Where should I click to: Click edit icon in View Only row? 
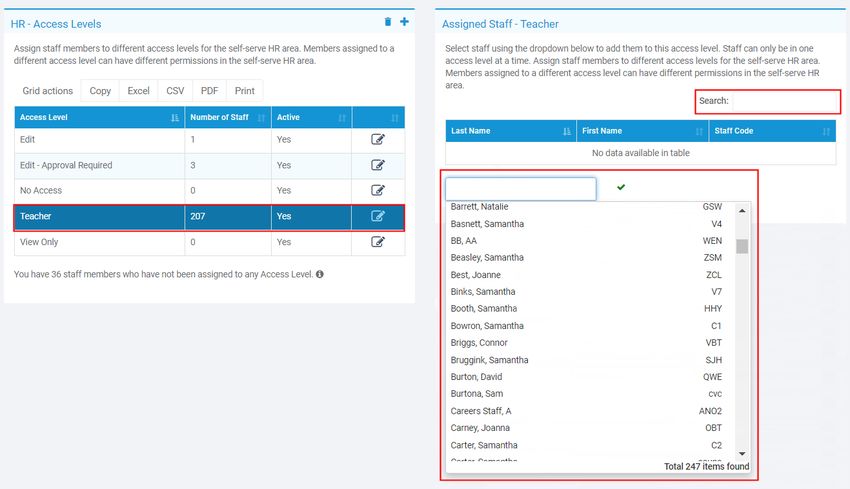(378, 242)
